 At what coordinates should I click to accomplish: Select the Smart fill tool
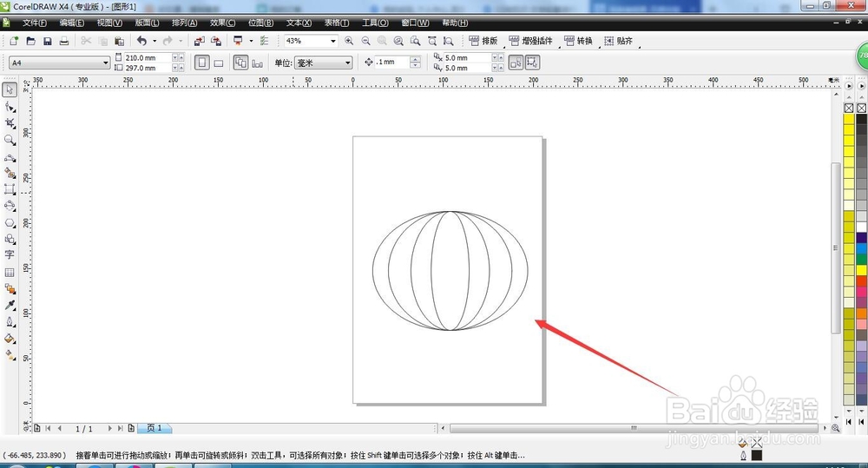[10, 174]
